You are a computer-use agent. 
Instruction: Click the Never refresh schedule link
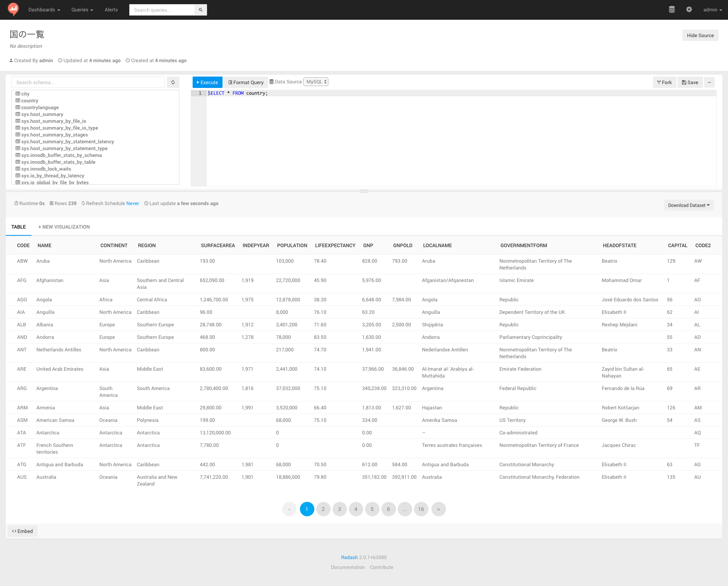coord(133,204)
